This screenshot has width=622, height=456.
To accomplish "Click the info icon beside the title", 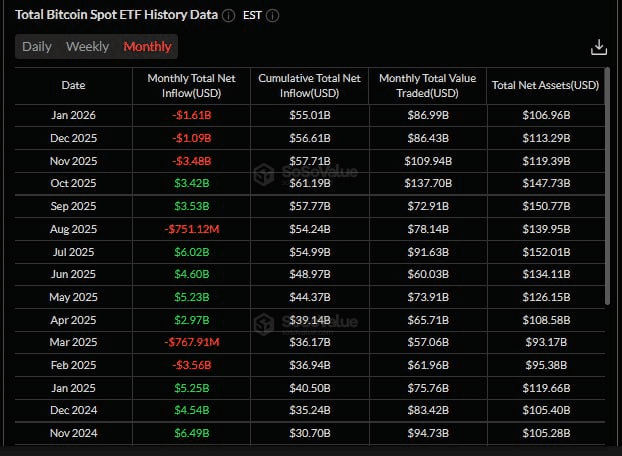I will [x=229, y=16].
